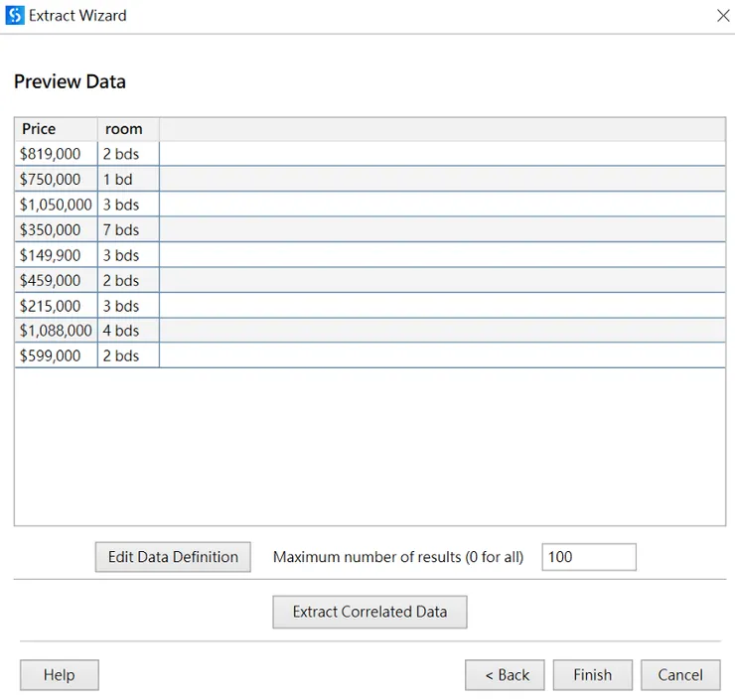Image resolution: width=735 pixels, height=700 pixels.
Task: Click the 4 bds room cell
Action: point(128,331)
